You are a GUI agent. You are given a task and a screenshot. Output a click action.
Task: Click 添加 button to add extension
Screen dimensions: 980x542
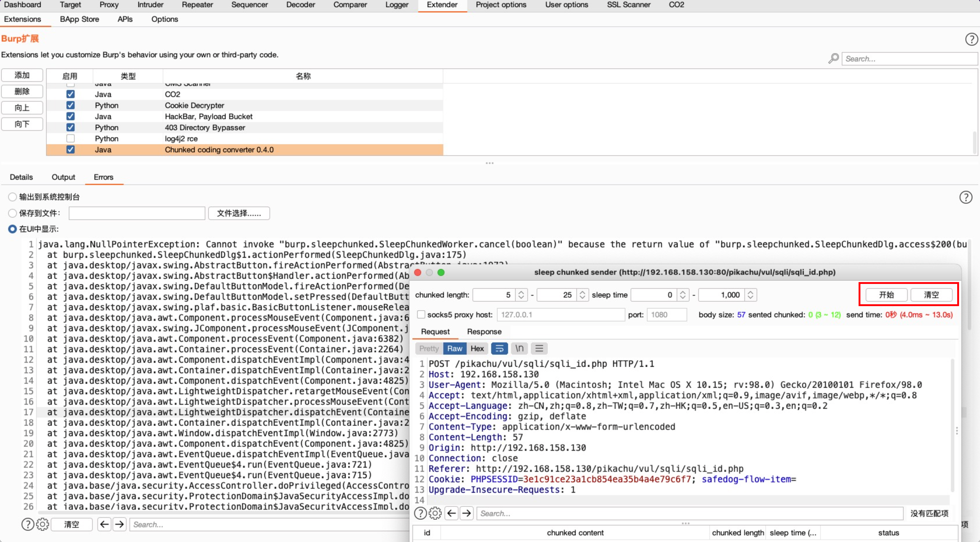22,75
